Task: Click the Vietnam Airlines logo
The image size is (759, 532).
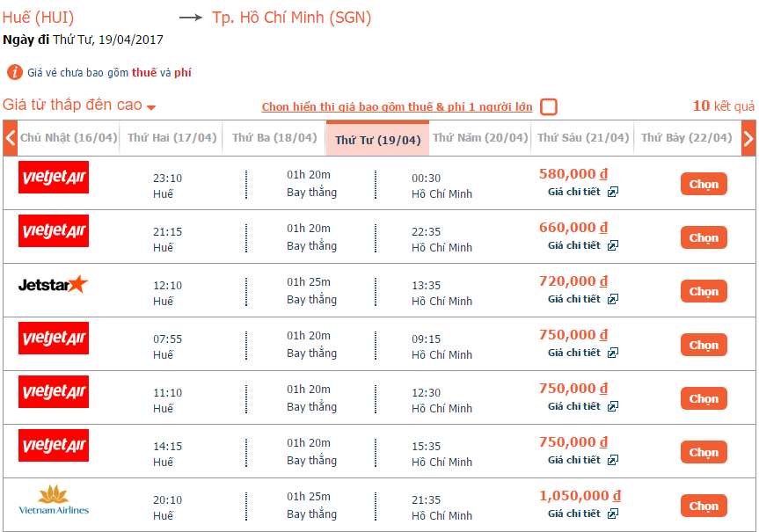Action: tap(54, 499)
